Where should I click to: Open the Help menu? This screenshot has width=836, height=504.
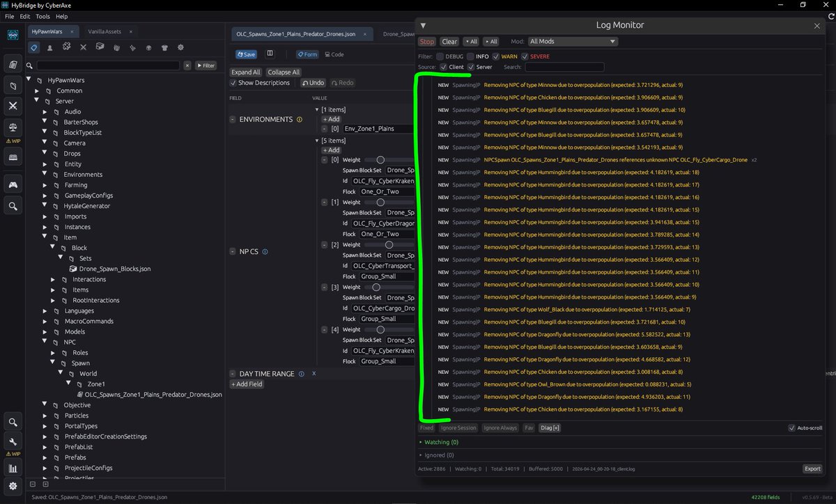pos(62,16)
